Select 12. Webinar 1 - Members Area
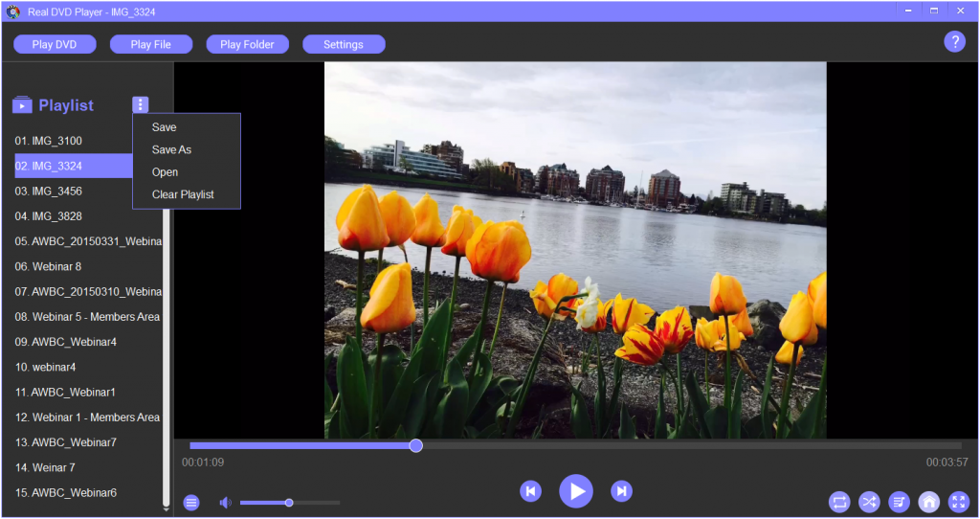 87,417
